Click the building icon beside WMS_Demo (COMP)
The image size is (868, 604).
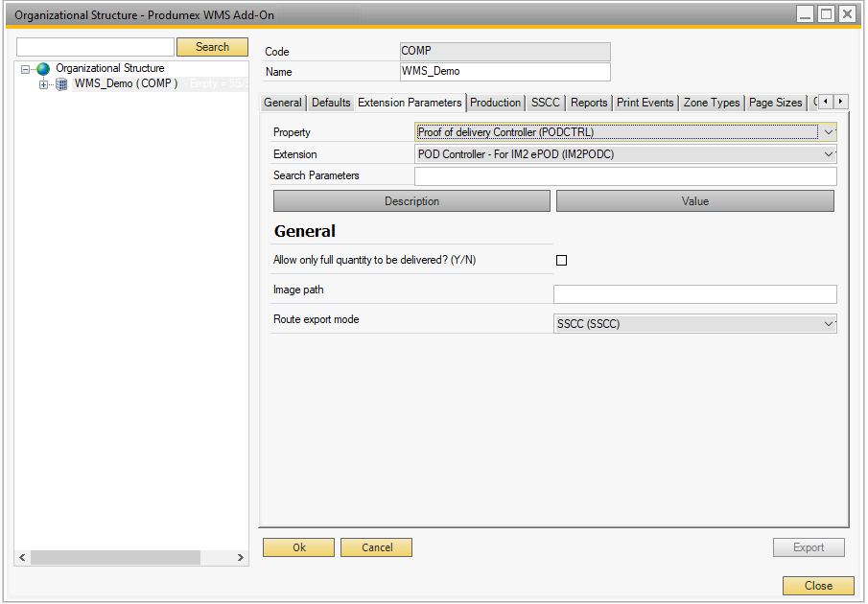pos(59,83)
